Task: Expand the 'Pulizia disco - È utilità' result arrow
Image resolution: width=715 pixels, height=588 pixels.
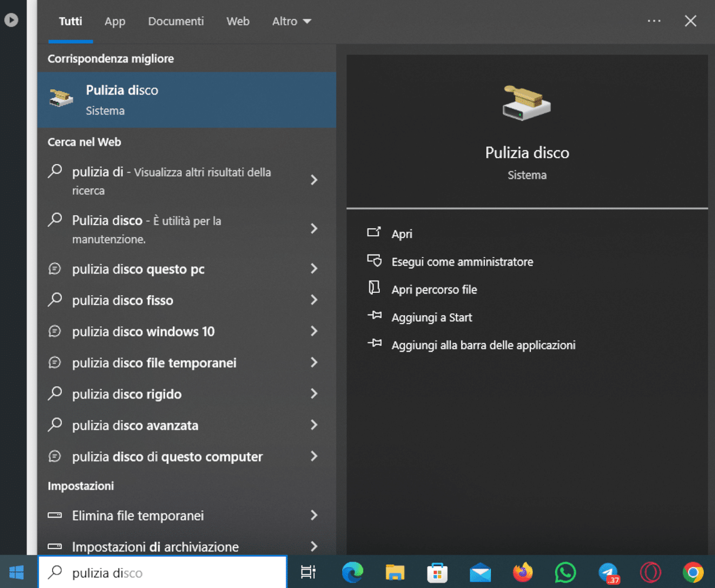Action: tap(314, 228)
